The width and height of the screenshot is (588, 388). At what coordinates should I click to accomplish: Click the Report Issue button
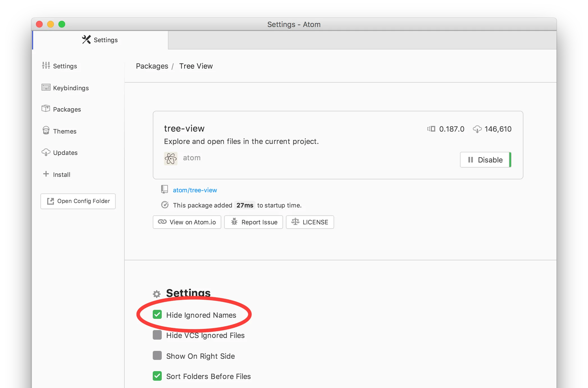tap(254, 222)
